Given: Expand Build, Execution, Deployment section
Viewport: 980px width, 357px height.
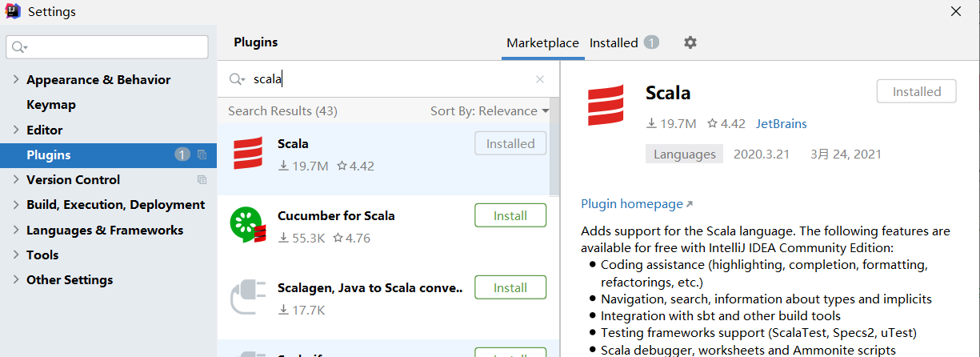Looking at the screenshot, I should [15, 205].
